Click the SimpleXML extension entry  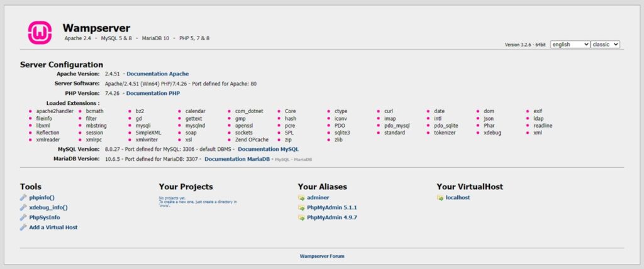[x=148, y=133]
